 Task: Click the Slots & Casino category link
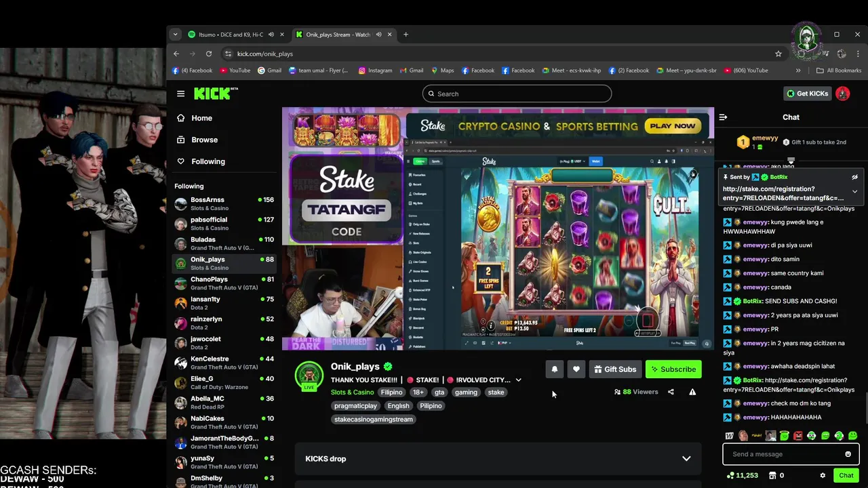[x=352, y=392]
